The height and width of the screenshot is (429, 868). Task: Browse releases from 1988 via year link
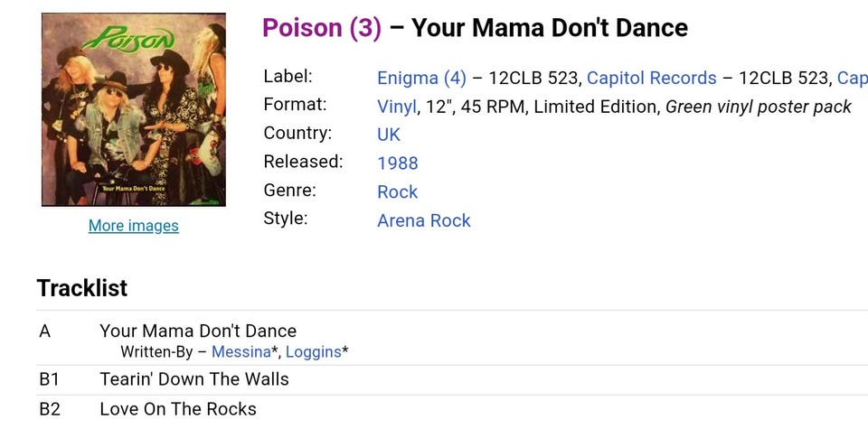[x=398, y=163]
